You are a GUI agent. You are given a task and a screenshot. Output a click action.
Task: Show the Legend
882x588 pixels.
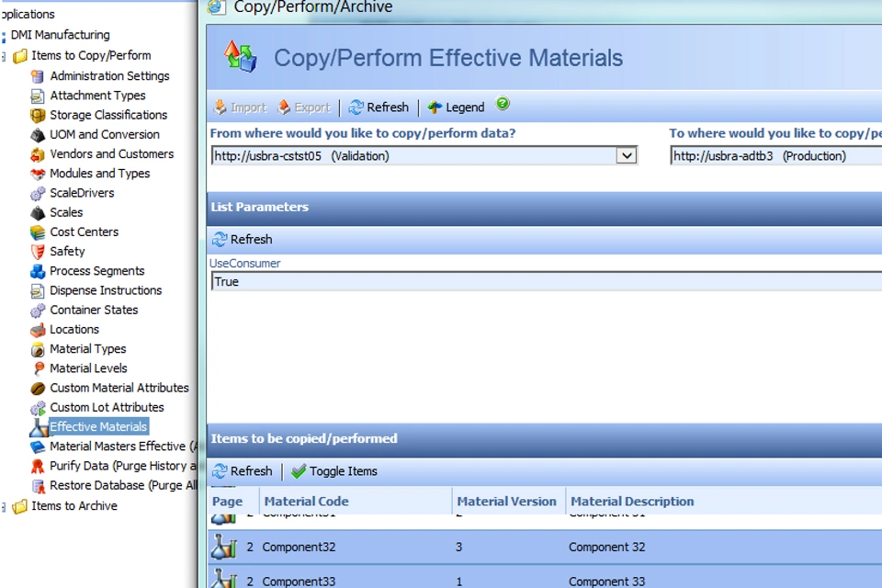pos(457,107)
